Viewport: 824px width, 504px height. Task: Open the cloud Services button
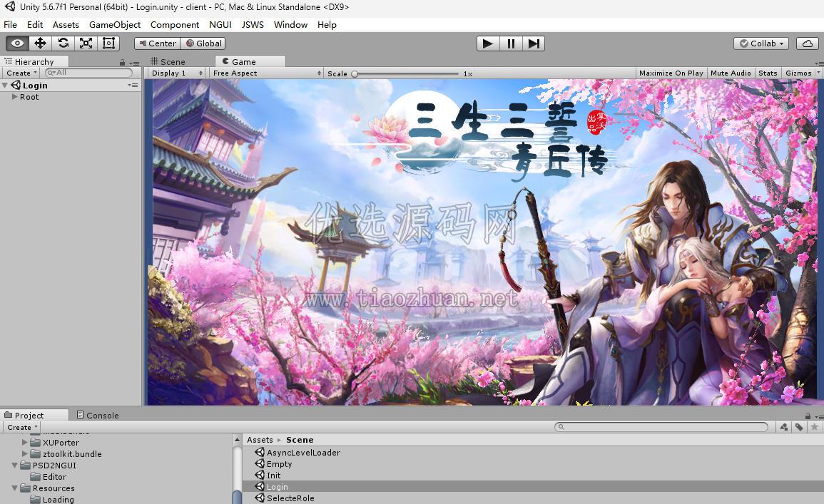coord(807,43)
